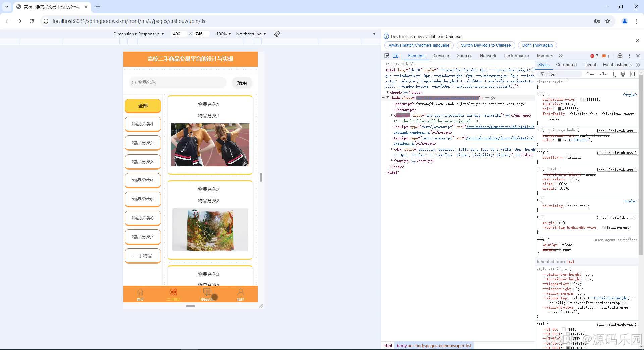Open the zoom level 100% dropdown
The image size is (644, 350).
click(x=223, y=34)
